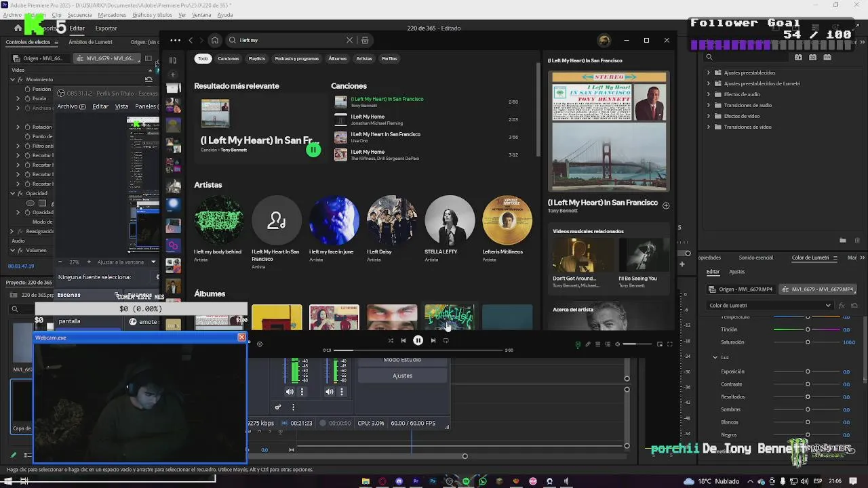868x488 pixels.
Task: Open OBS audio mixer gear settings
Action: click(x=277, y=407)
